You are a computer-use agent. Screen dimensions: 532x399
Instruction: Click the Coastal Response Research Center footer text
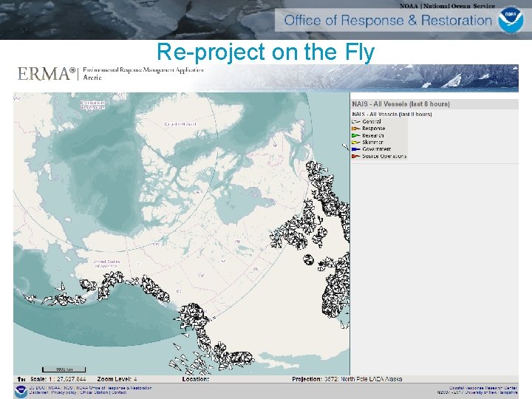pos(483,388)
